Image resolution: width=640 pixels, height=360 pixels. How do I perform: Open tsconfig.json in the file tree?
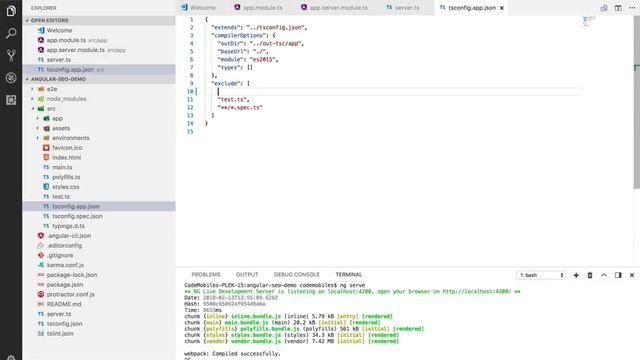(x=99, y=324)
